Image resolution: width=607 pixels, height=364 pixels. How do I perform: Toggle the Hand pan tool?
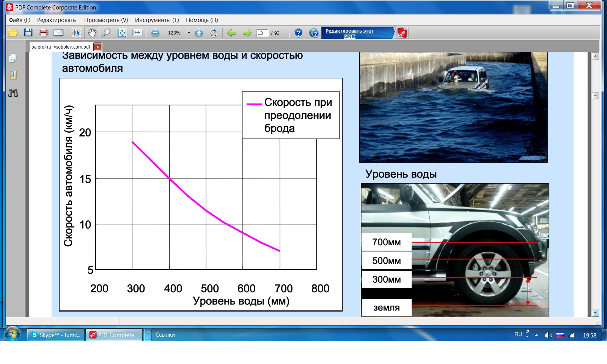[92, 33]
